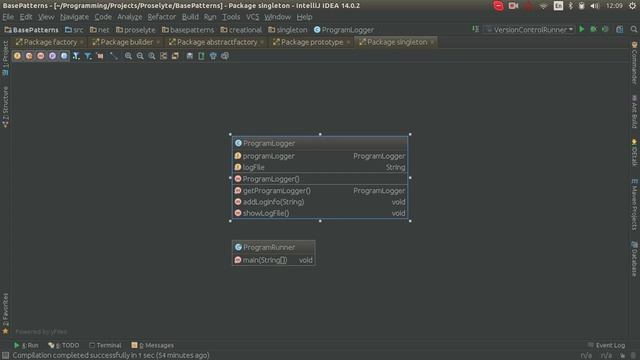The height and width of the screenshot is (360, 640).
Task: Toggle edge creation mode icon
Action: coord(113,56)
